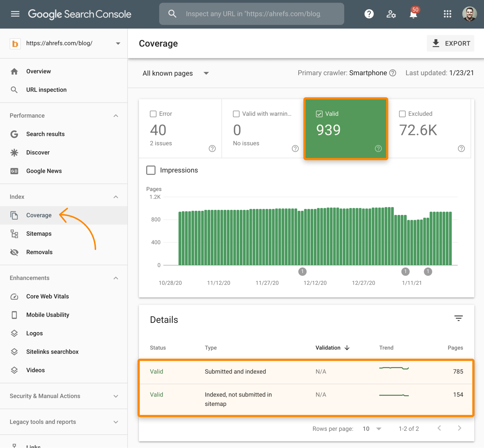Toggle the Impressions checkbox
The image size is (484, 448).
point(151,170)
